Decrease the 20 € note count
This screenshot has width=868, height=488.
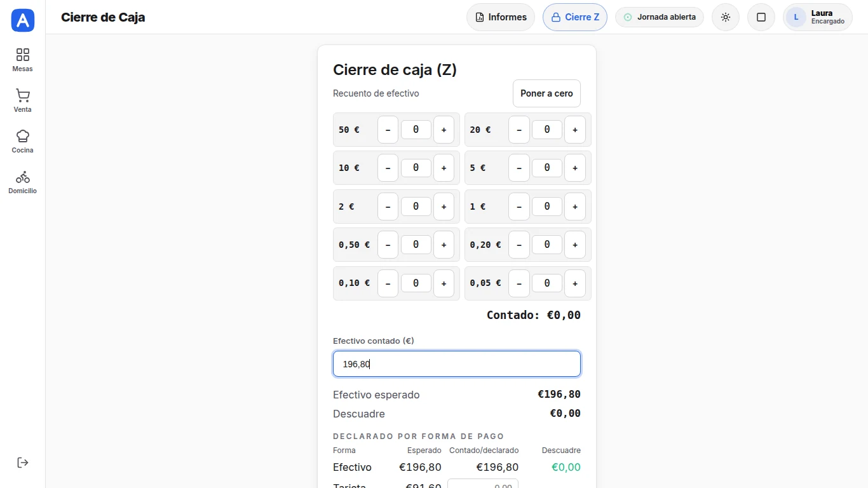519,130
